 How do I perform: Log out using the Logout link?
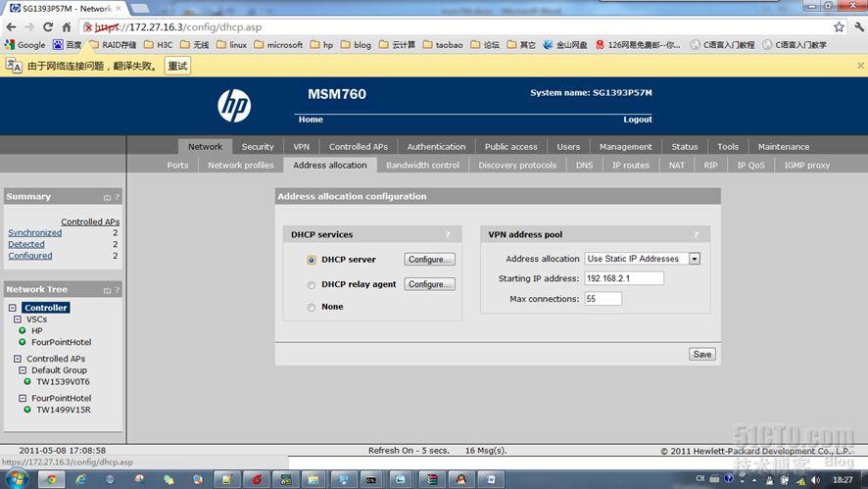(637, 120)
